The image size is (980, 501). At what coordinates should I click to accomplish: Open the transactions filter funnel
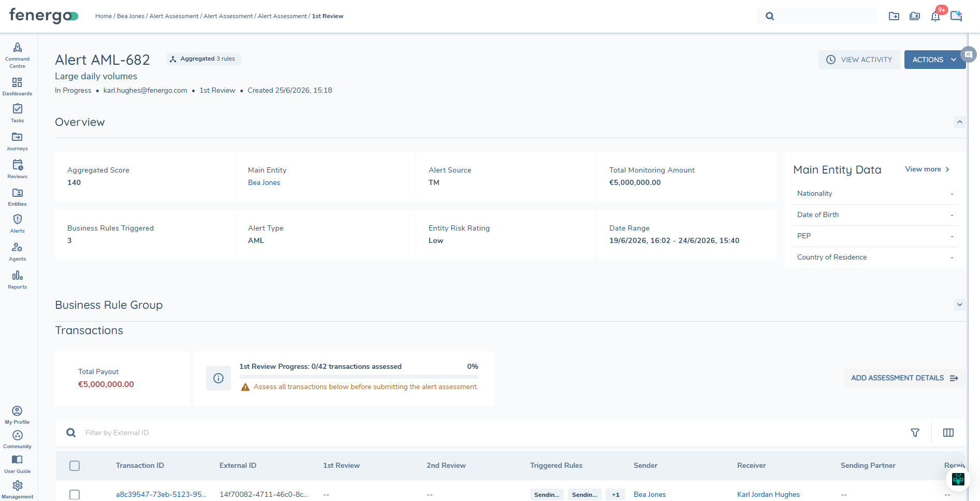pyautogui.click(x=915, y=433)
